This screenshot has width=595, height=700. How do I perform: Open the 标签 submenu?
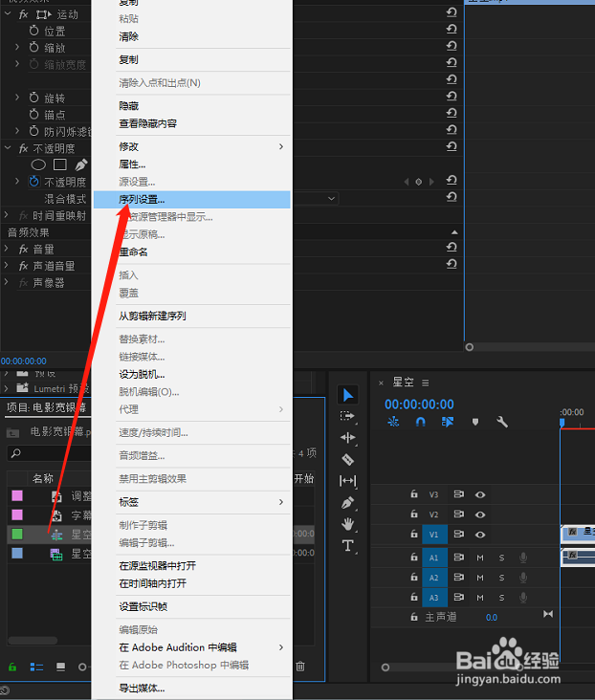point(192,502)
